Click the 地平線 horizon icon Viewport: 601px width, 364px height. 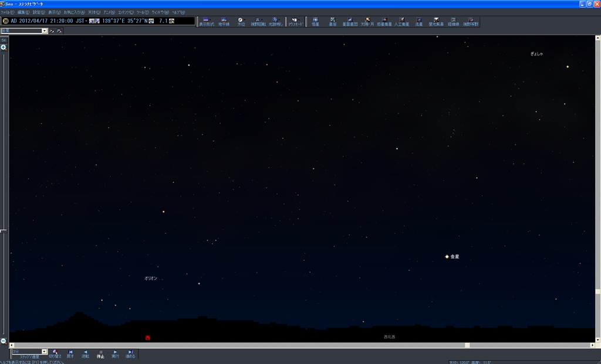(x=224, y=21)
